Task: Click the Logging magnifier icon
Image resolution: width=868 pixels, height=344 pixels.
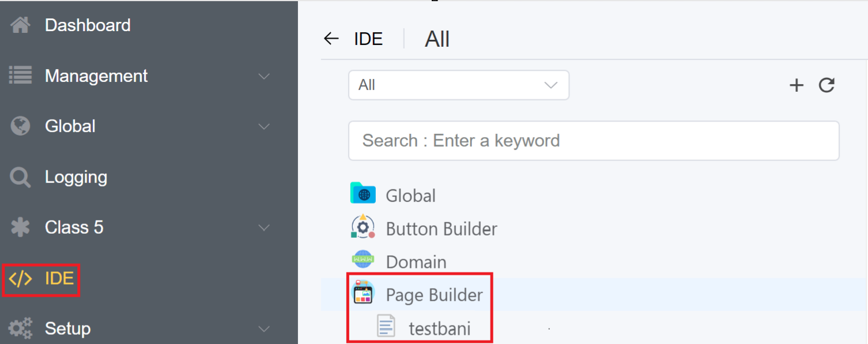Action: pyautogui.click(x=21, y=177)
